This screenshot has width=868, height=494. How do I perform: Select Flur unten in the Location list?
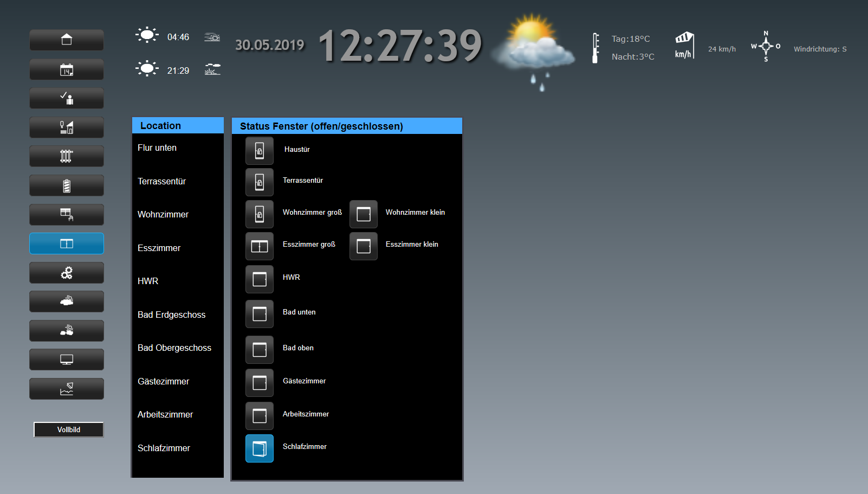pos(157,147)
